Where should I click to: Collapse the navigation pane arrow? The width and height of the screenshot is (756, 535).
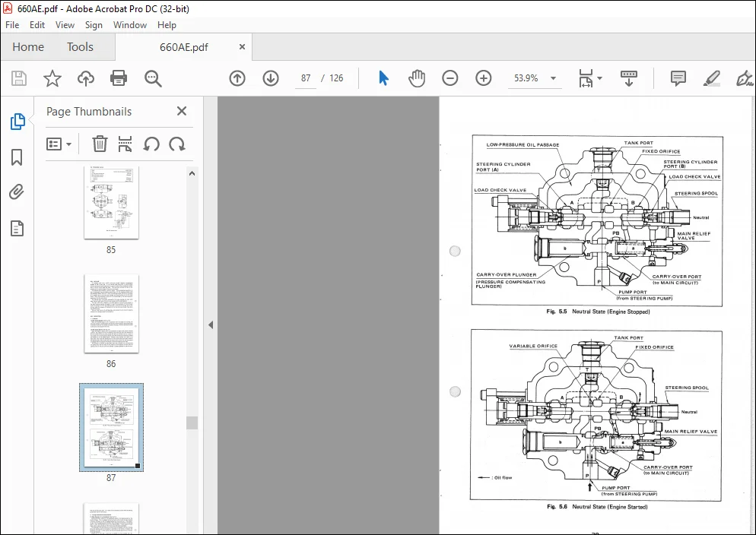coord(211,325)
